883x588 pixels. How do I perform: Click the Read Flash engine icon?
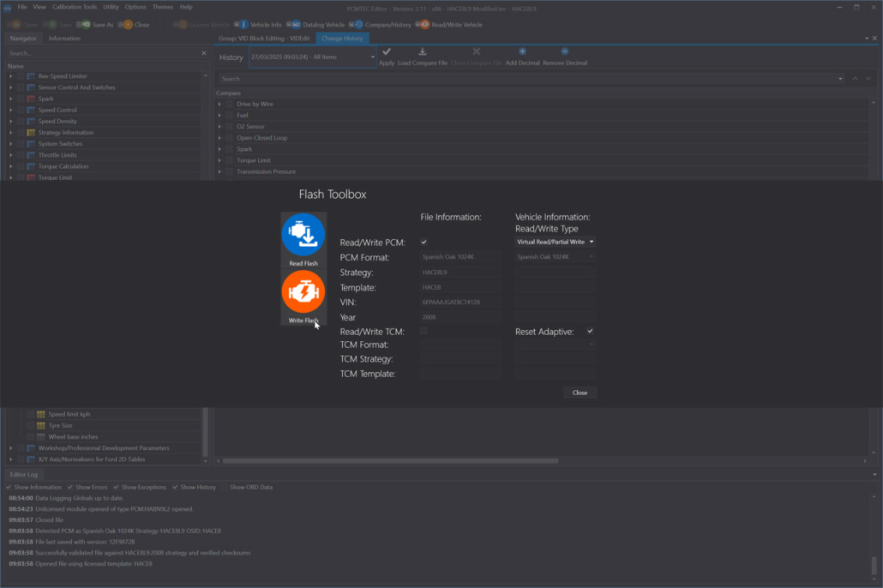pos(303,234)
